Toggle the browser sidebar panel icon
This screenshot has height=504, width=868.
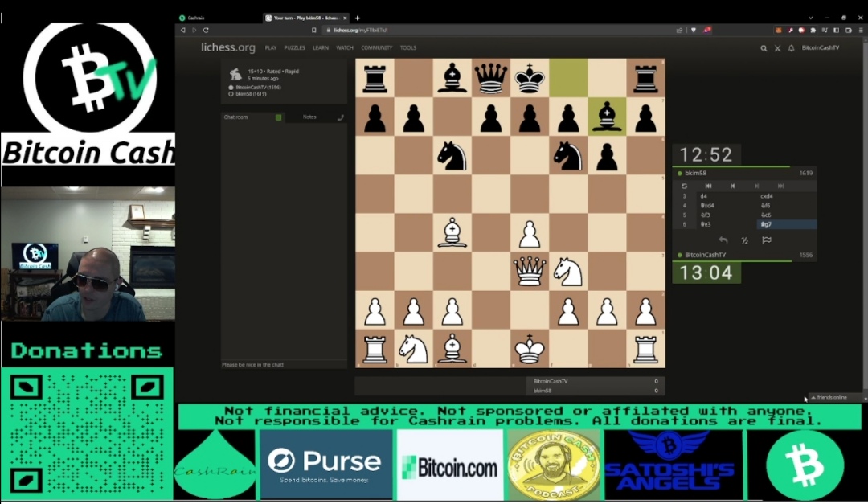(x=837, y=31)
